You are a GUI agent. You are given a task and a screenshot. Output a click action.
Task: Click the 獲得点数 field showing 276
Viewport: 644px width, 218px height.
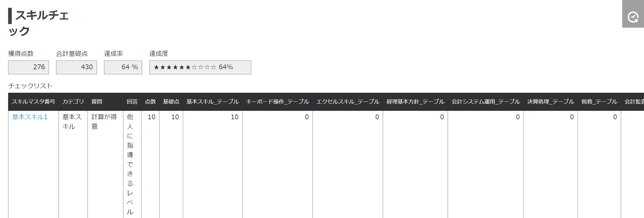tap(29, 67)
